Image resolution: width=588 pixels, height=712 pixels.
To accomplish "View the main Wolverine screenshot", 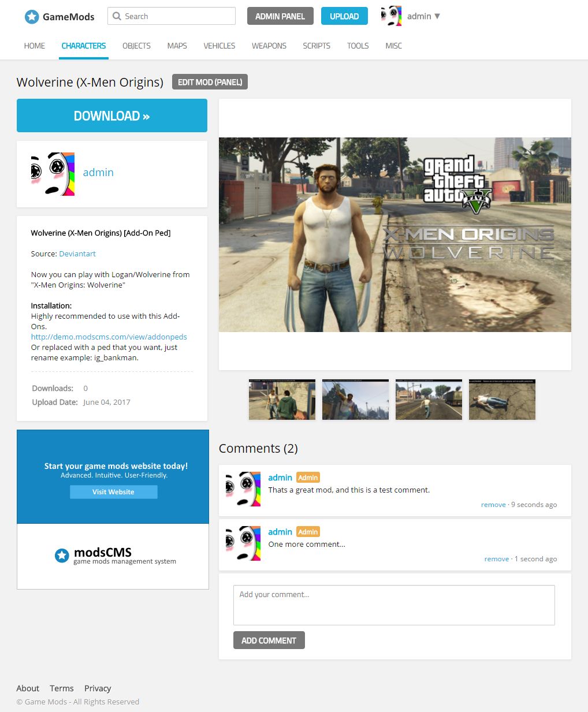I will pos(395,234).
